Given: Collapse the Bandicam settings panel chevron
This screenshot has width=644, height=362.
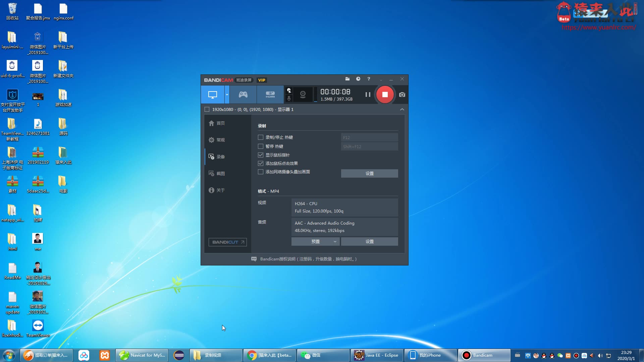Looking at the screenshot, I should (x=402, y=110).
